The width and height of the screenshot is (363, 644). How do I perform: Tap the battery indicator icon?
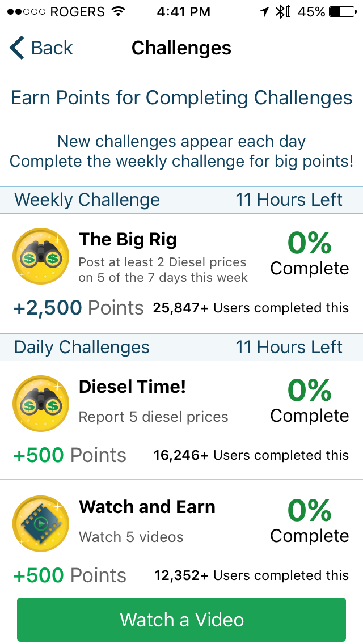pyautogui.click(x=343, y=12)
